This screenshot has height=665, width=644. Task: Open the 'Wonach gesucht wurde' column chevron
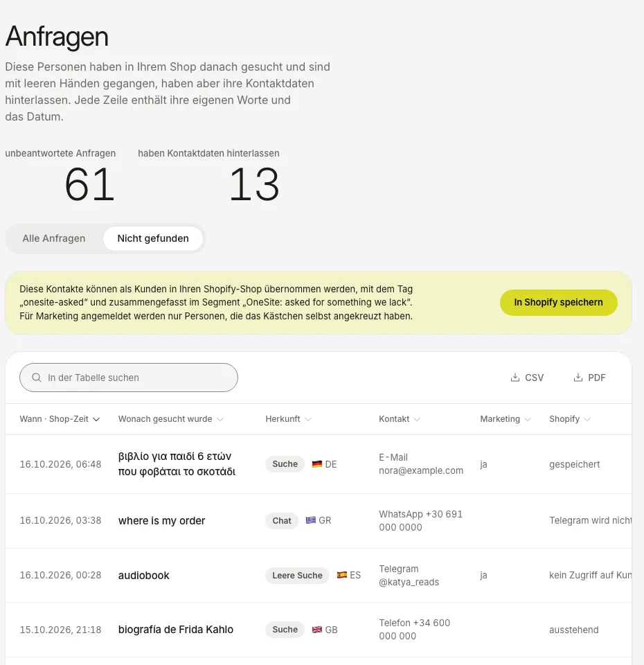(x=220, y=420)
